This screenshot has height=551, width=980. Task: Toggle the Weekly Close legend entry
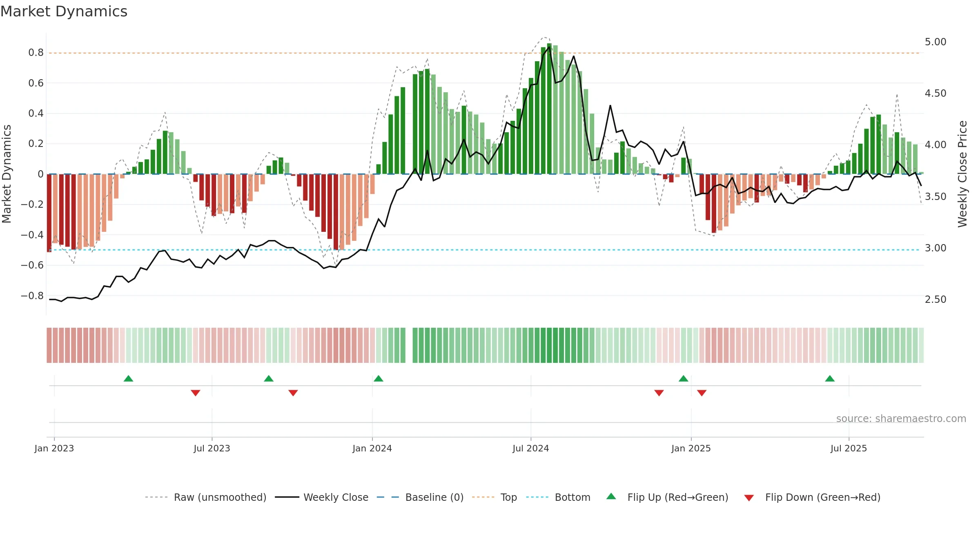coord(321,497)
